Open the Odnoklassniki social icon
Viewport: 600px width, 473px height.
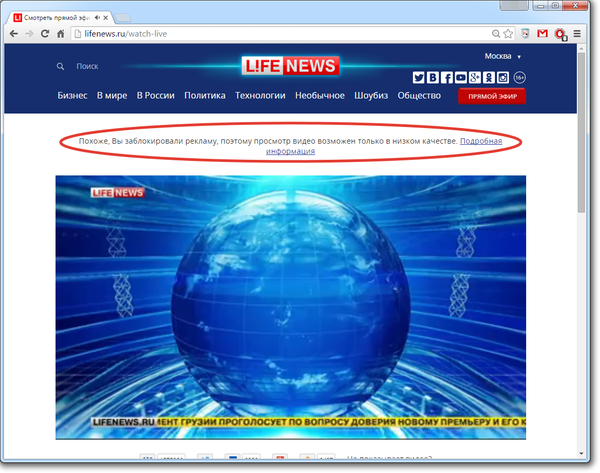(x=489, y=78)
